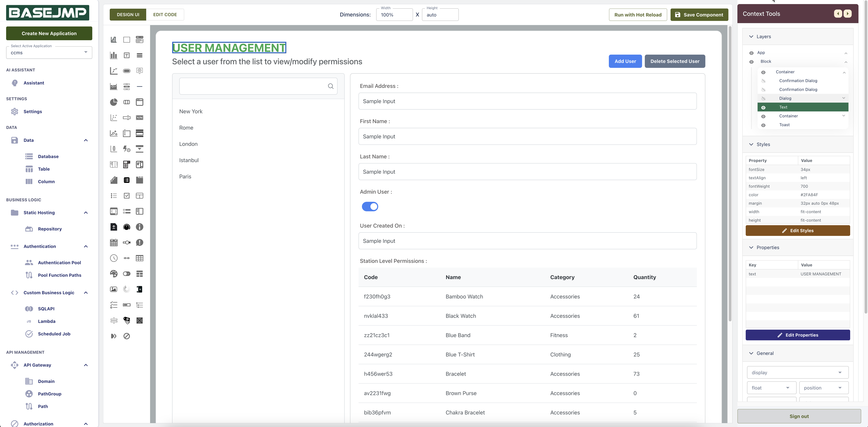Click the search magnifier icon in list
This screenshot has height=427, width=868.
331,86
